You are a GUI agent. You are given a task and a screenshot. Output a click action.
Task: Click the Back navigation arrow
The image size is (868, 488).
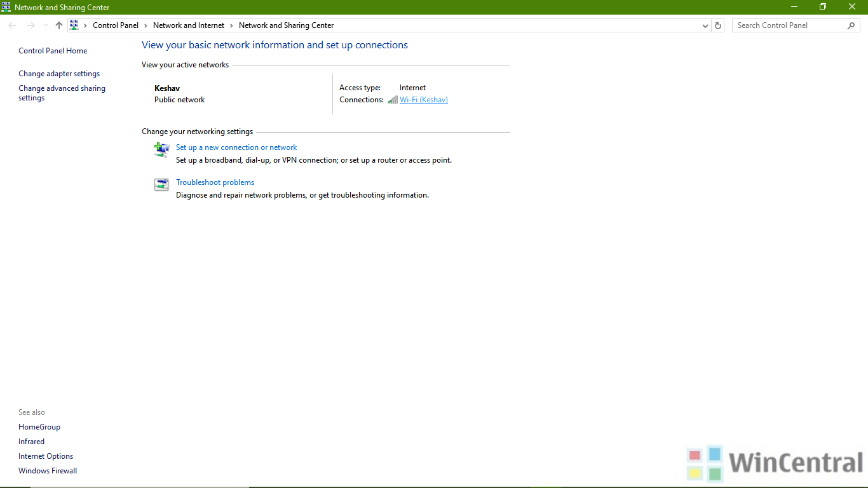(12, 25)
